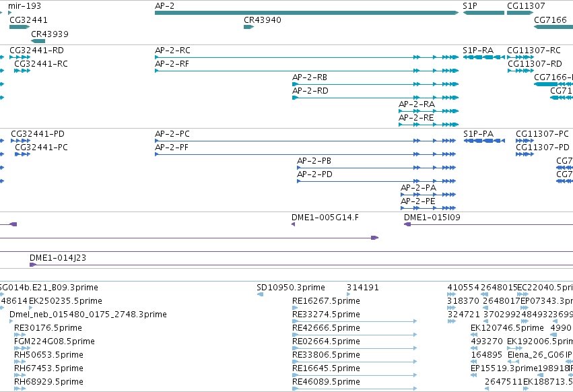Click the mir-193 gene label
Image resolution: width=573 pixels, height=392 pixels.
coord(24,6)
